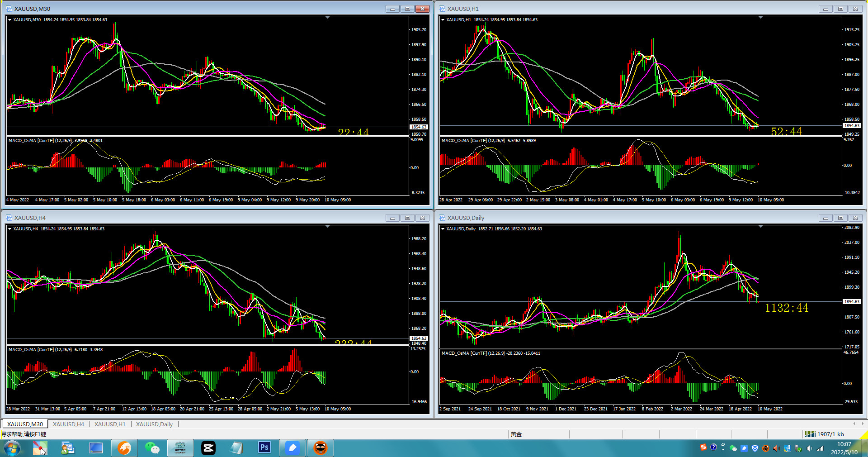Click the blue shield security tray icon

[x=755, y=448]
